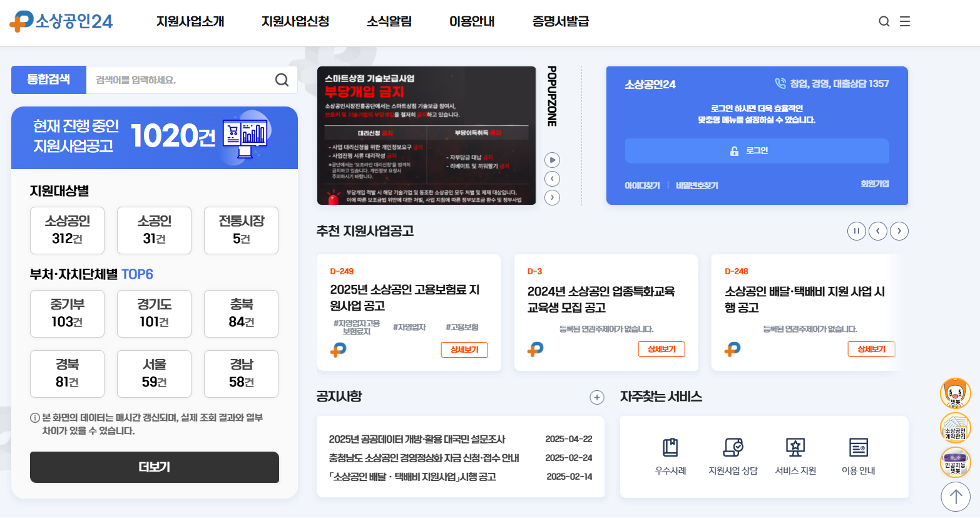Click the #고용보험 hashtag
Image resolution: width=980 pixels, height=518 pixels.
pos(462,327)
